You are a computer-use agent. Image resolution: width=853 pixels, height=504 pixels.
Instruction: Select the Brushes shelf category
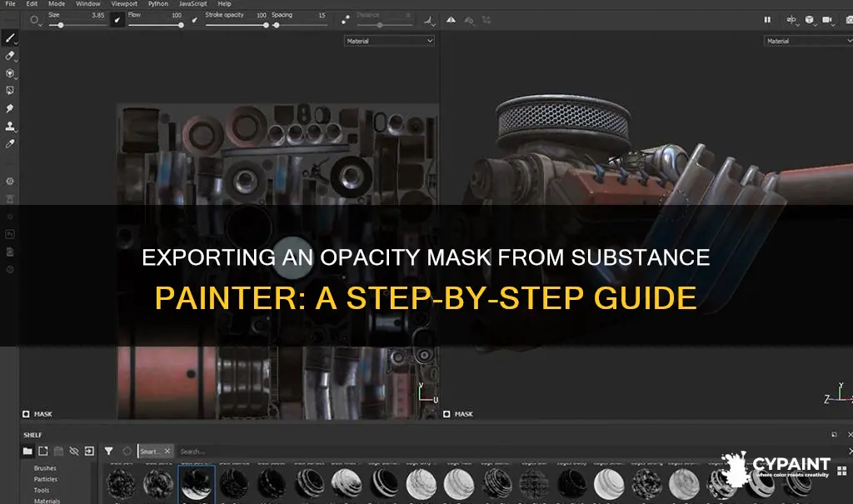45,468
